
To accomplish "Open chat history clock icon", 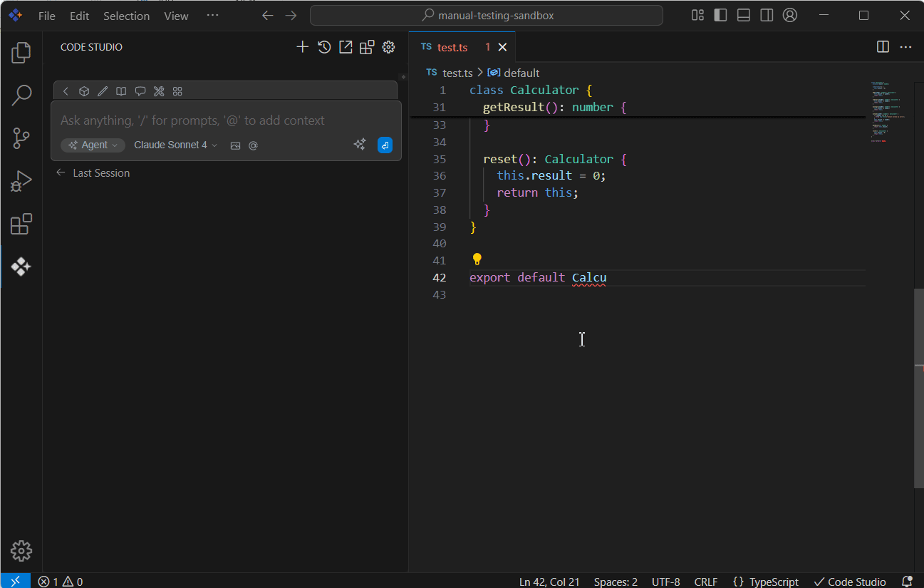I will pos(324,47).
